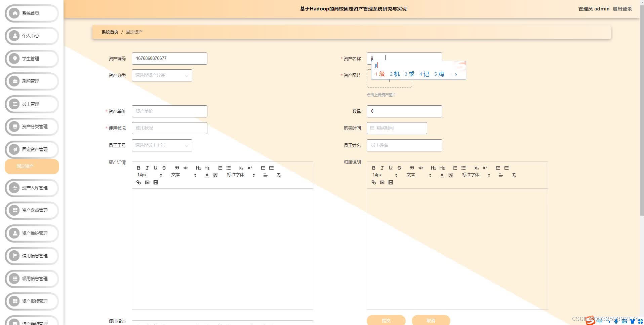Click Insert video in the 资产详情 editor
Image resolution: width=644 pixels, height=325 pixels.
[155, 182]
